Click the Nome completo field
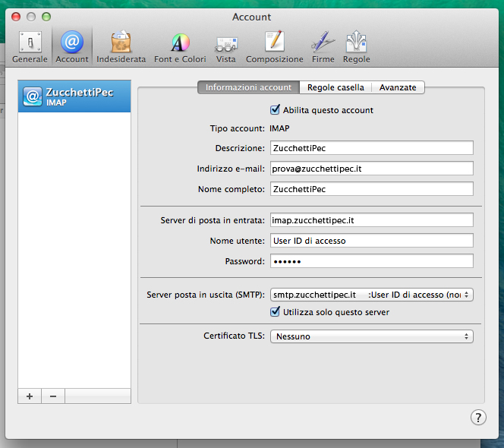Viewport: 504px width, 448px height. point(372,189)
